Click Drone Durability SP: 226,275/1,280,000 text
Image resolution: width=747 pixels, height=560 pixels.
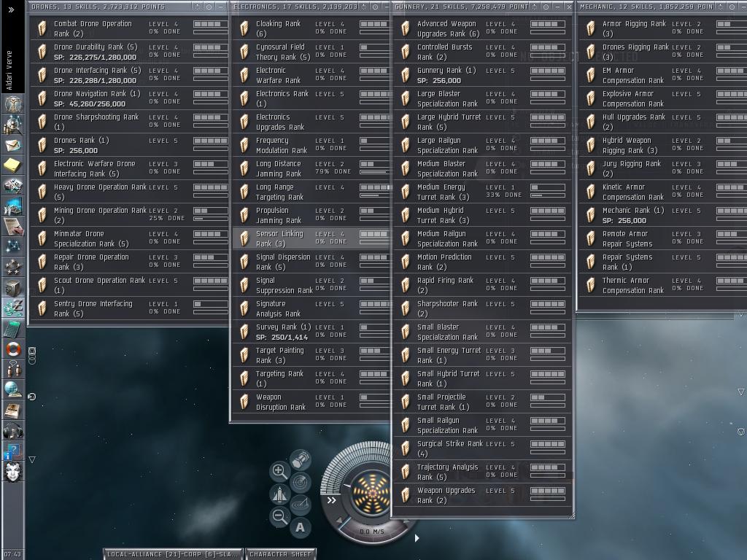point(95,57)
